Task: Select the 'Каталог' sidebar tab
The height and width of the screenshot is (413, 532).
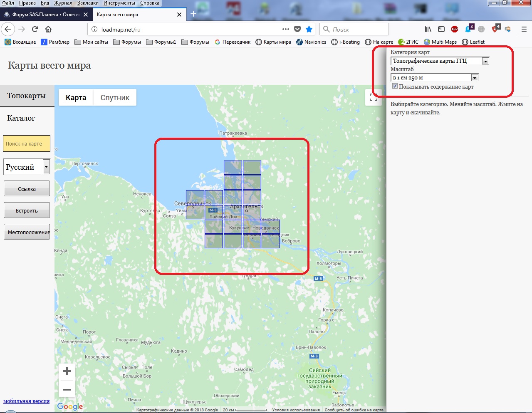Action: point(21,118)
